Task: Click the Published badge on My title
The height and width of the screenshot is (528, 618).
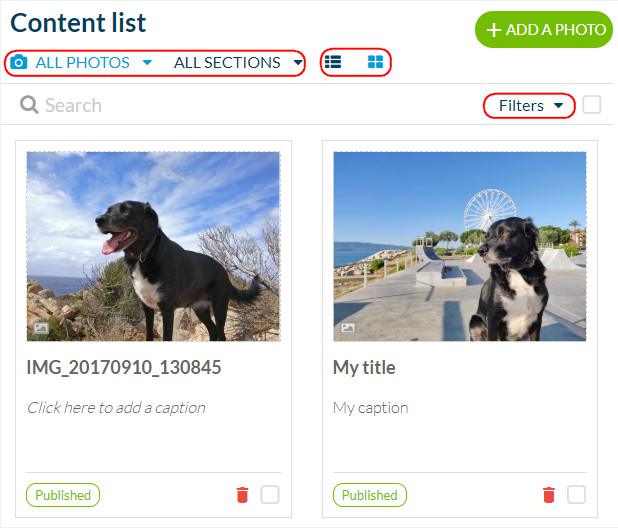Action: click(x=369, y=495)
